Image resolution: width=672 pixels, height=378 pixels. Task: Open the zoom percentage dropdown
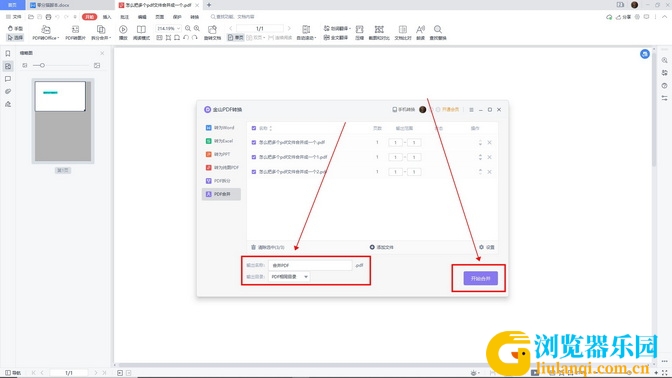tap(168, 29)
